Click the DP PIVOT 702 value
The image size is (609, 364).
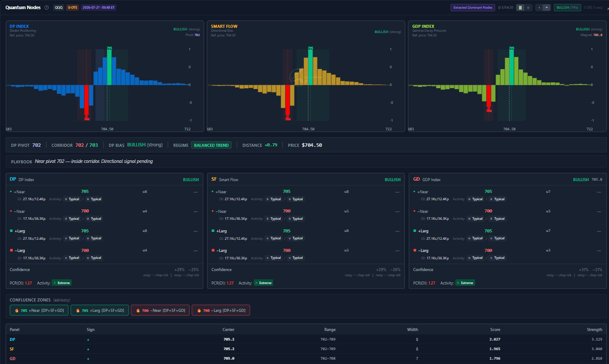(36, 145)
